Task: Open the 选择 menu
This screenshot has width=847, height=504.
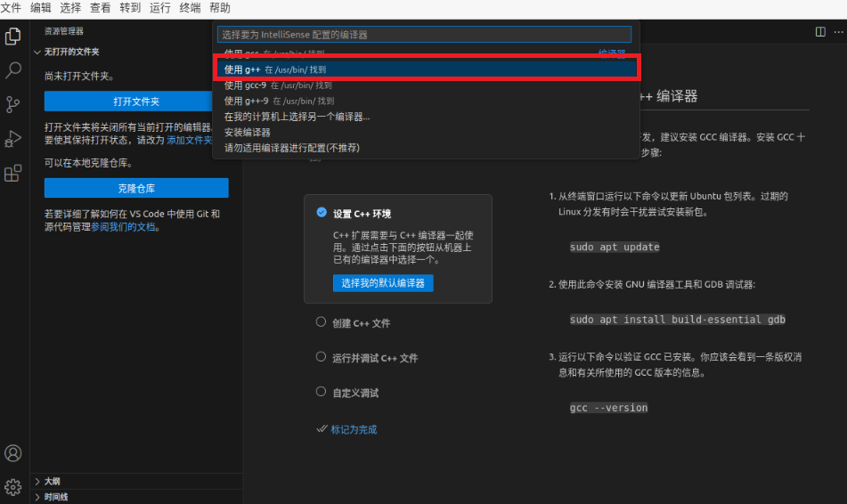Action: [70, 8]
